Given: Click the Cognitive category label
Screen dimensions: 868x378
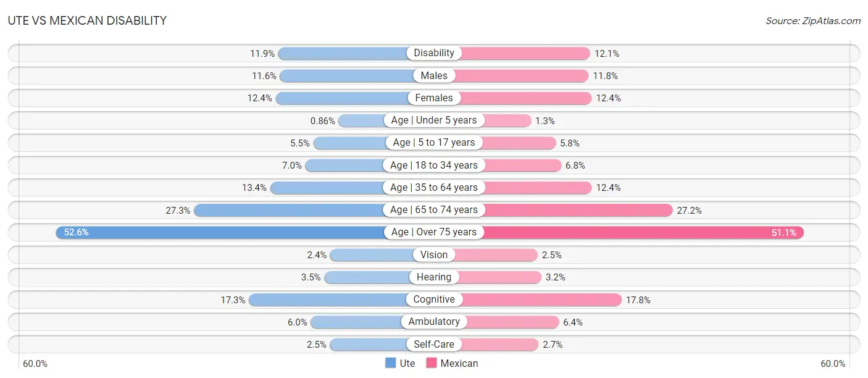Looking at the screenshot, I should pyautogui.click(x=434, y=300).
